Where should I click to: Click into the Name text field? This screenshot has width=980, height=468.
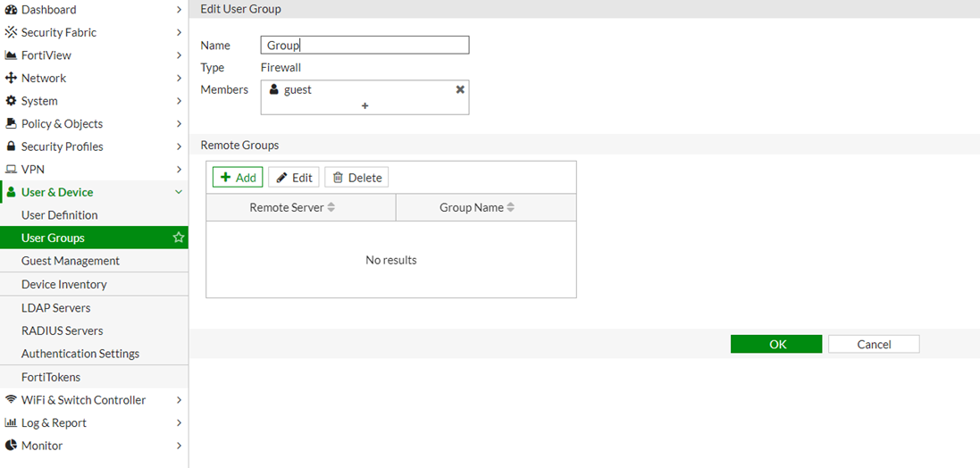click(364, 46)
